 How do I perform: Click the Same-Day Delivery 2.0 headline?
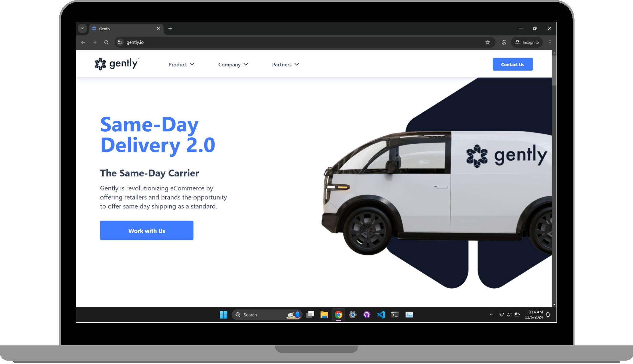[x=158, y=135]
